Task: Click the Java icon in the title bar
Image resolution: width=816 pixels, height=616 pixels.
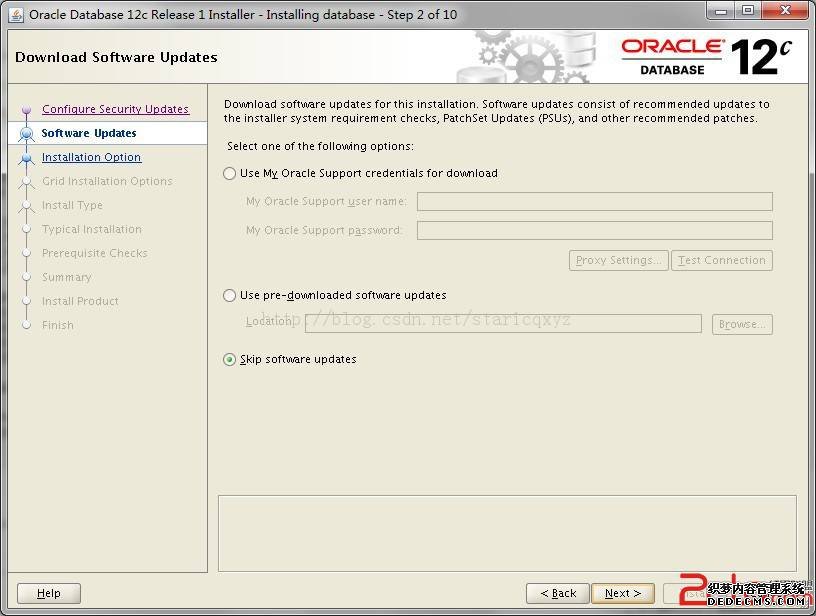Action: click(x=16, y=14)
